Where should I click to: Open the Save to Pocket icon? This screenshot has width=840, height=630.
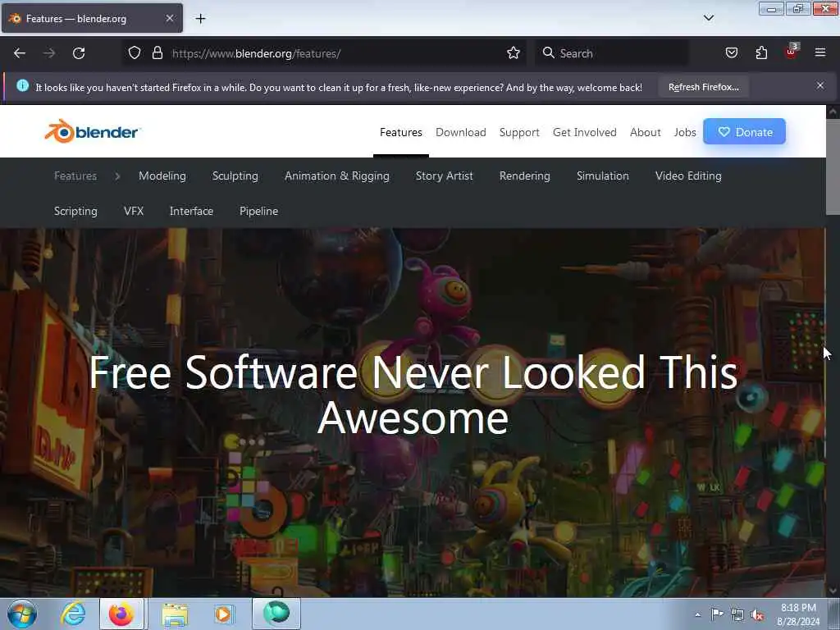pos(731,53)
